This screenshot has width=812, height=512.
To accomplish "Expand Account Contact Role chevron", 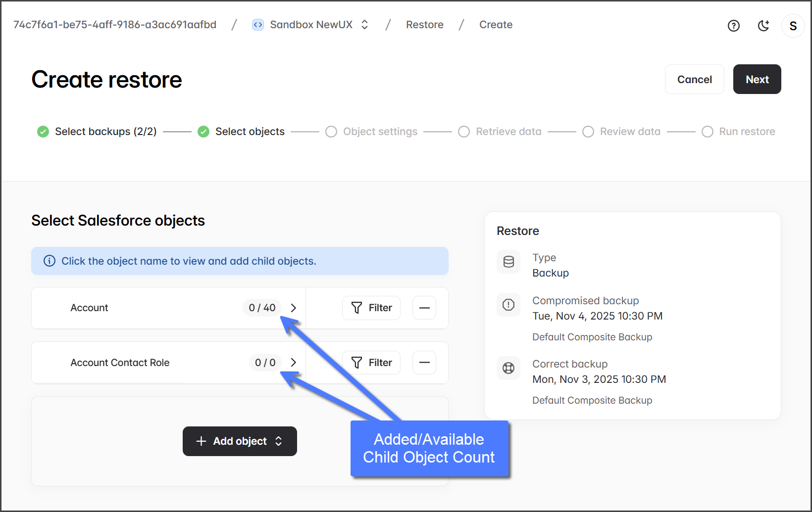I will pos(294,363).
